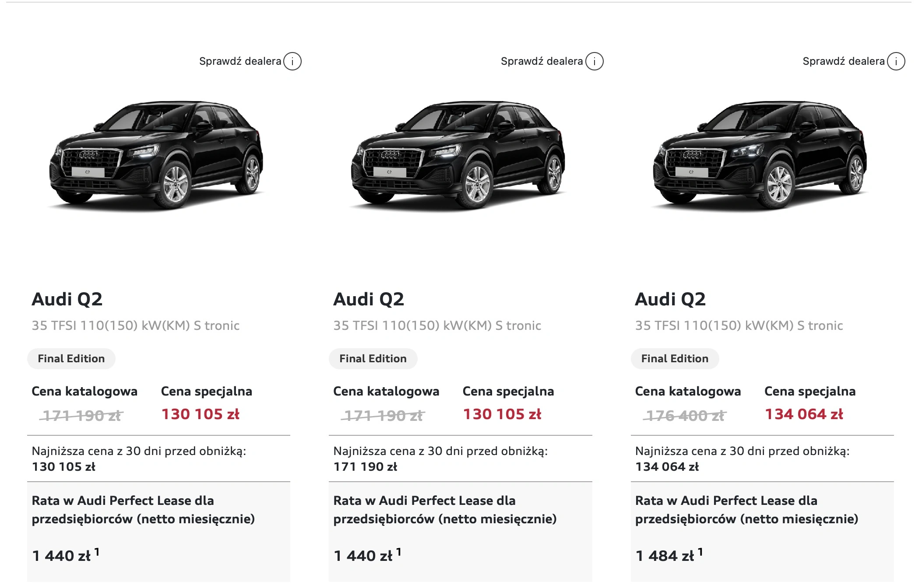Open the middle Audi Q2 car image
Image resolution: width=922 pixels, height=588 pixels.
[x=458, y=155]
